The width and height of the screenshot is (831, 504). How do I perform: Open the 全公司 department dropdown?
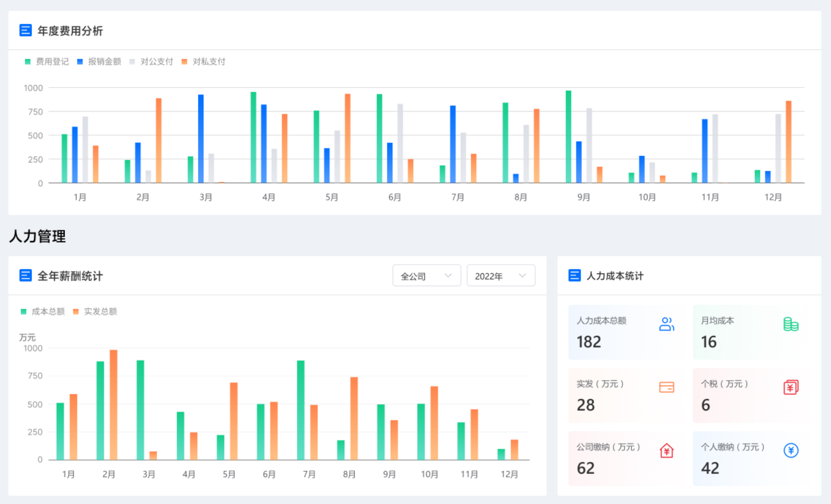pyautogui.click(x=426, y=276)
